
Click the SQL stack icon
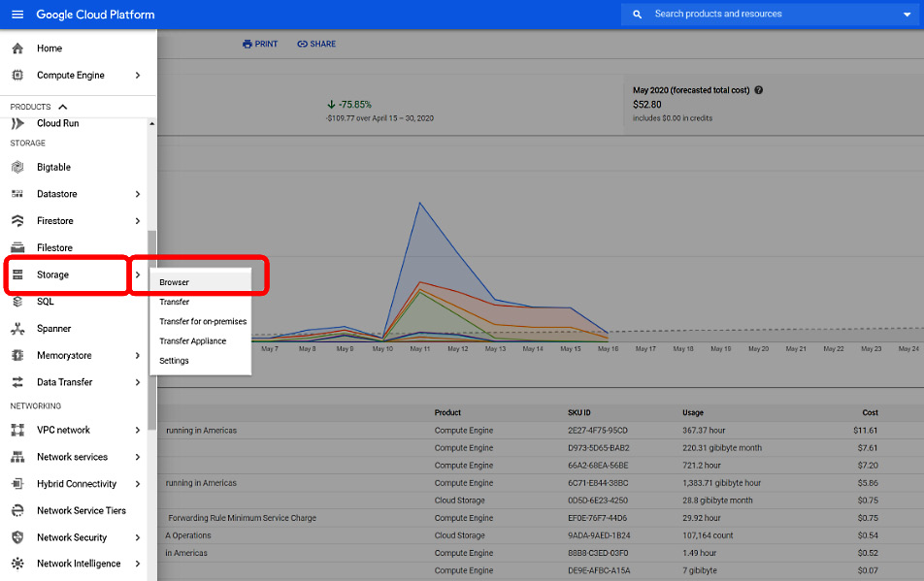[17, 302]
